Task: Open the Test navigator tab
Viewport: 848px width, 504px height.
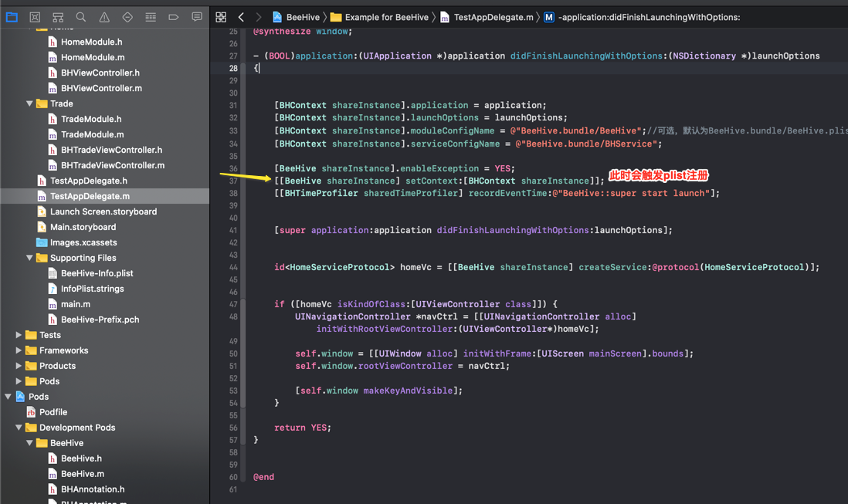Action: click(x=127, y=17)
